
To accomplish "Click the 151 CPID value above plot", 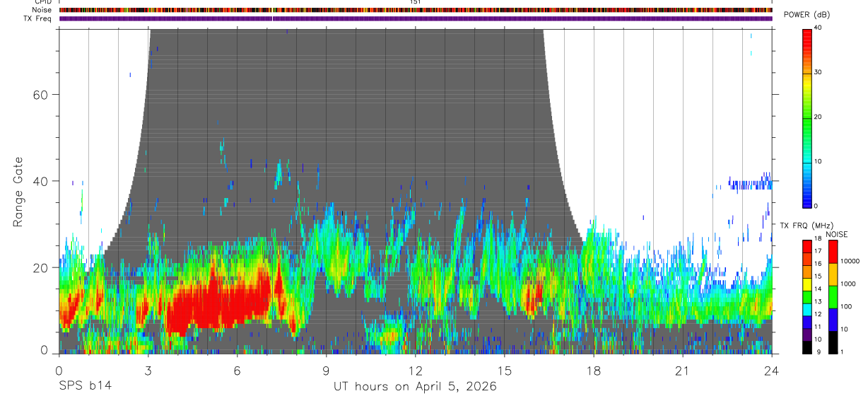I will [x=416, y=2].
